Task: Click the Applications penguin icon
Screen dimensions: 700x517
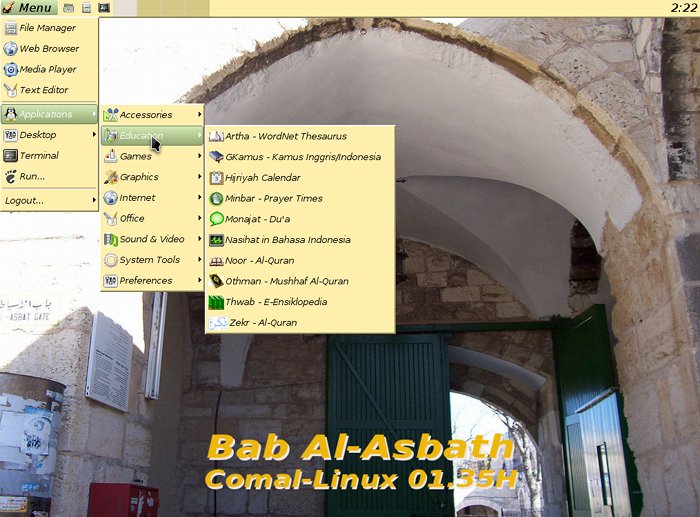Action: pyautogui.click(x=11, y=114)
